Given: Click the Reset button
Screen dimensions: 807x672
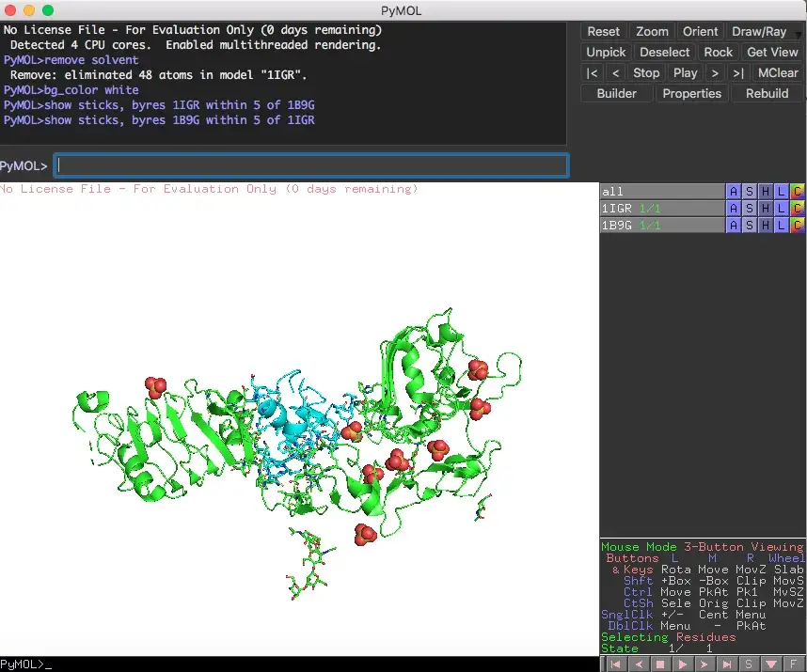Looking at the screenshot, I should 603,31.
